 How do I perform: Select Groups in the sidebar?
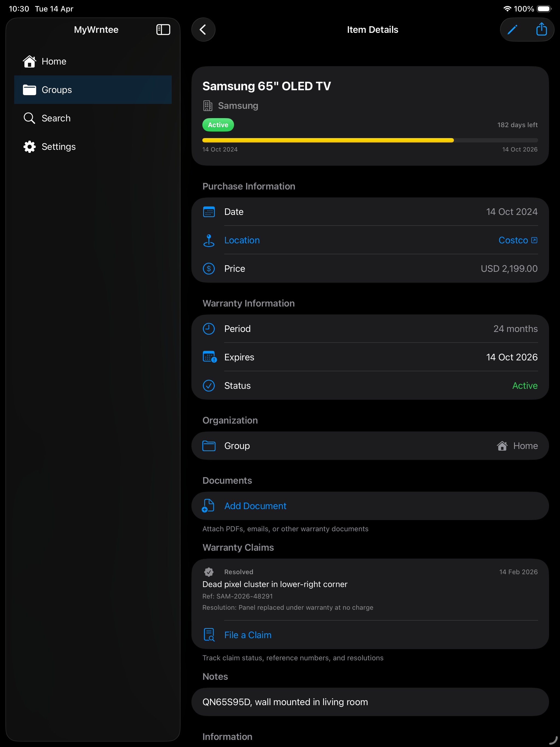pyautogui.click(x=93, y=90)
